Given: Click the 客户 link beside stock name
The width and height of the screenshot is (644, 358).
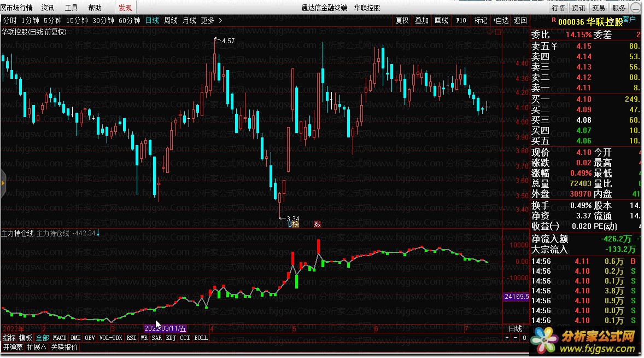Looking at the screenshot, I should 629,19.
